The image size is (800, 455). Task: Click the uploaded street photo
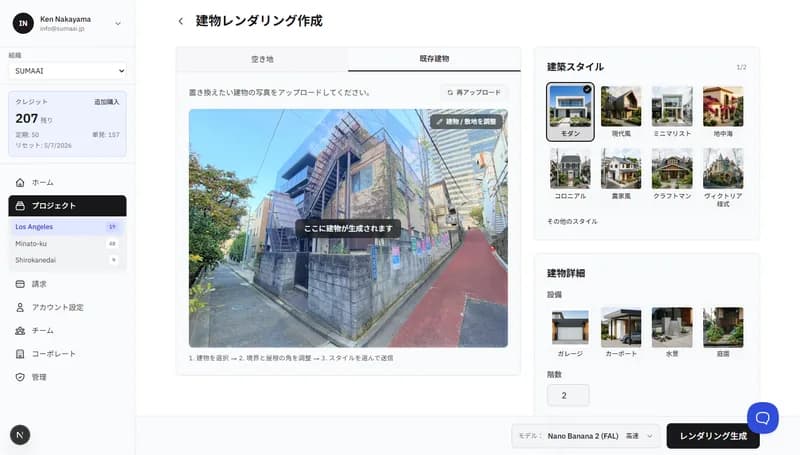pos(348,228)
